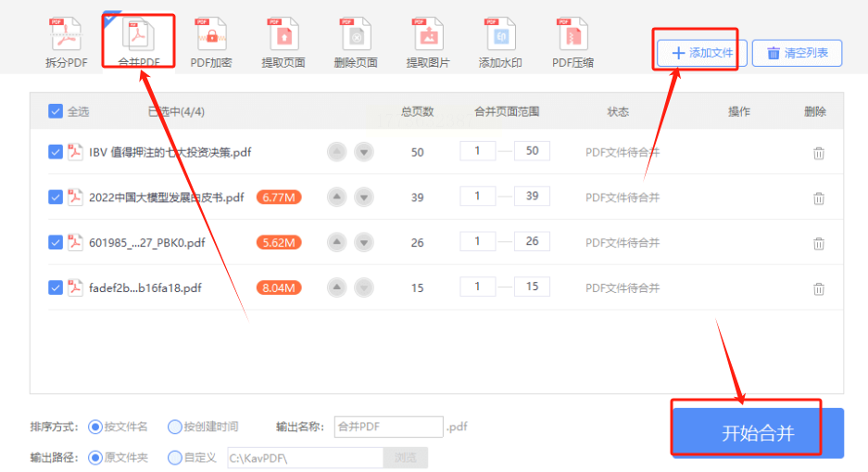The width and height of the screenshot is (868, 472).
Task: Click end page field showing 50
Action: tap(532, 150)
